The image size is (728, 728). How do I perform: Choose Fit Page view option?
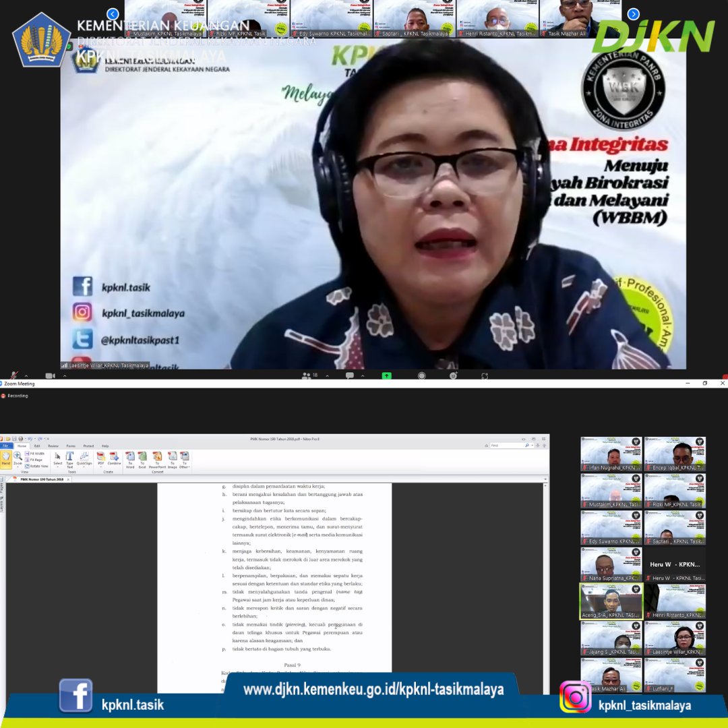[35, 460]
